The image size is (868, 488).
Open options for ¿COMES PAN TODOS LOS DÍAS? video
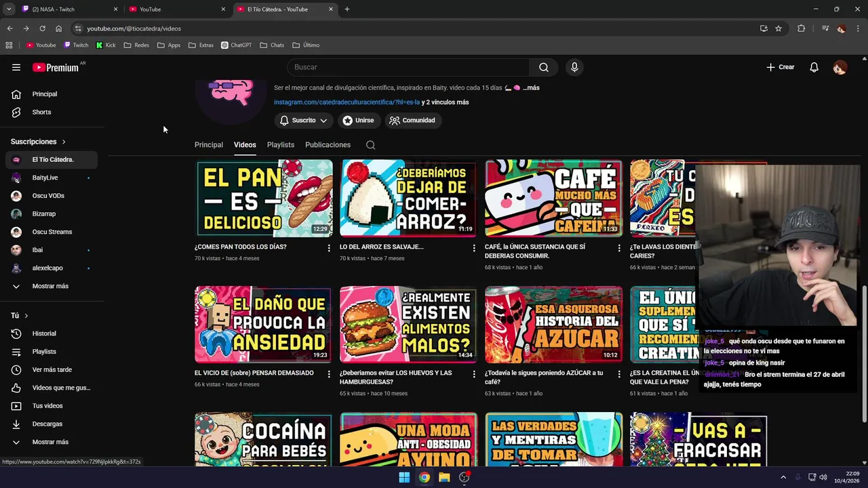coord(329,248)
